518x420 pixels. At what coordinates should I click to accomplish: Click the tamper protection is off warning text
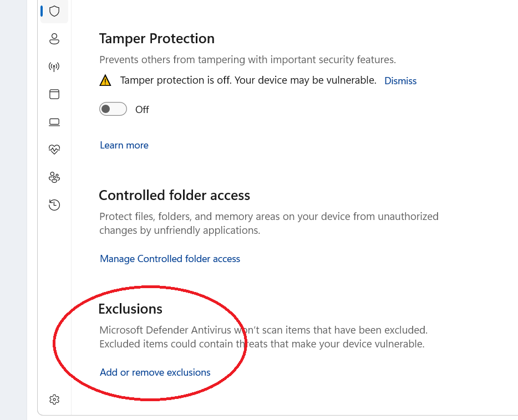point(248,80)
